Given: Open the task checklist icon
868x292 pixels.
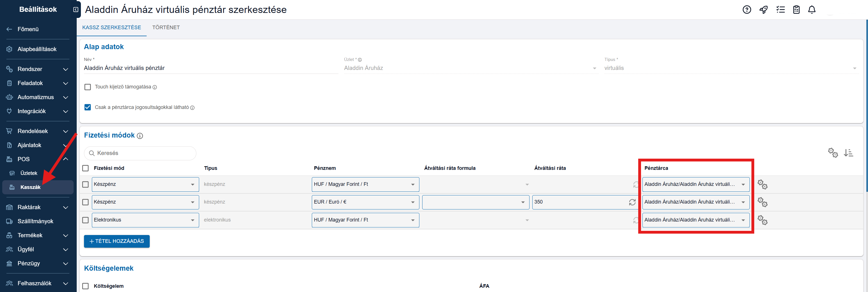Looking at the screenshot, I should (x=780, y=10).
